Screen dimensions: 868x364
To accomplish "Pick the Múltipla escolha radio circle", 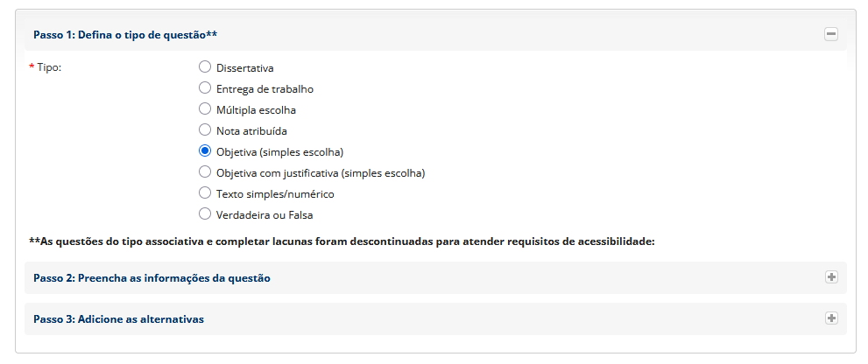I will coord(205,108).
